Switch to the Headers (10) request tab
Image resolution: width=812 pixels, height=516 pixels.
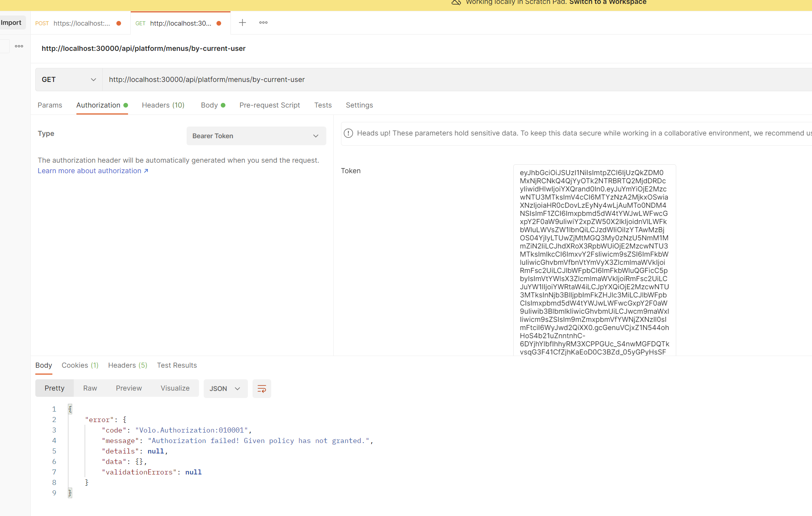(163, 105)
